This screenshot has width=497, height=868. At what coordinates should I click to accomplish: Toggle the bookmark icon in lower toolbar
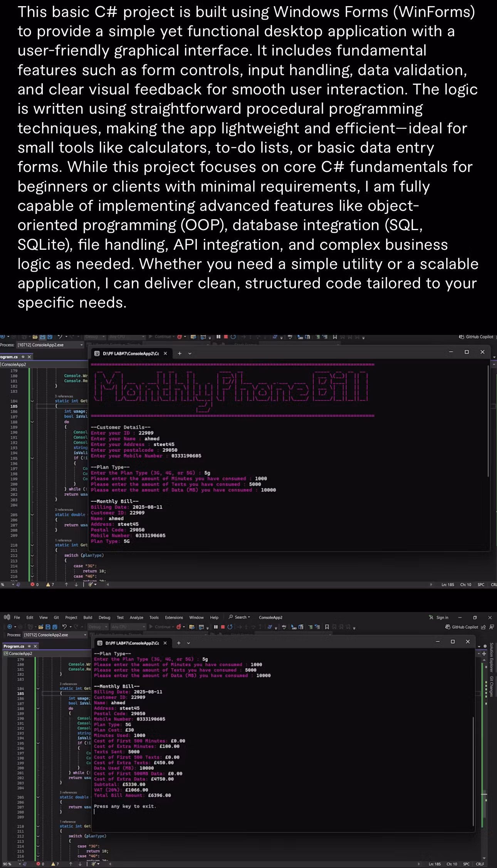point(327,627)
